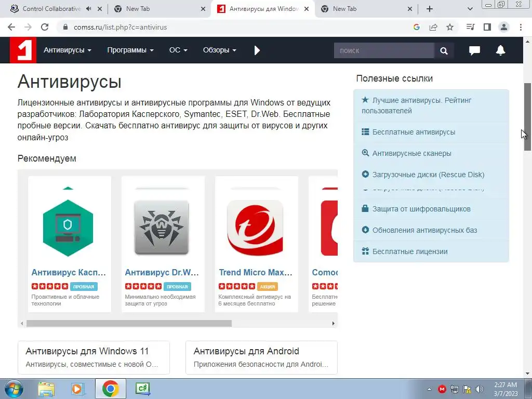Open partially visible Comodo title link

tap(325, 272)
